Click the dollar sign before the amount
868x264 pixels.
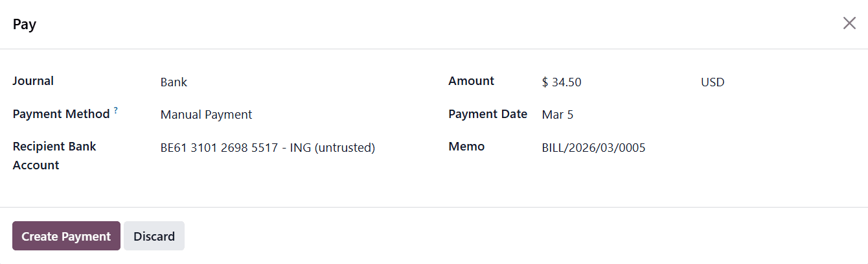545,82
